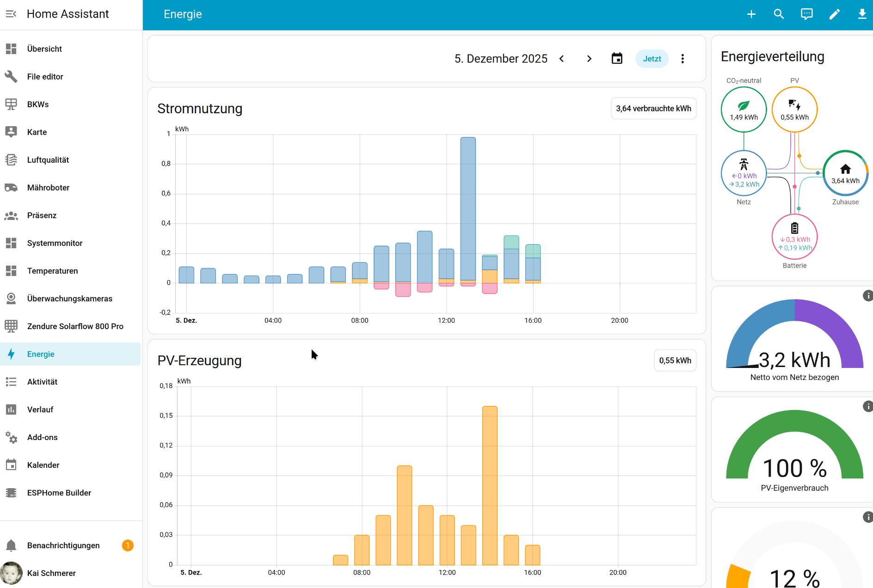Open the calendar date picker icon
The height and width of the screenshot is (588, 873).
point(617,59)
